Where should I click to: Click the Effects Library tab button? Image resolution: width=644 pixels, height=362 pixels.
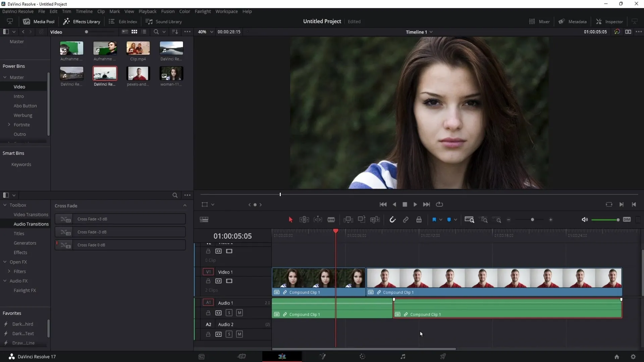click(82, 21)
